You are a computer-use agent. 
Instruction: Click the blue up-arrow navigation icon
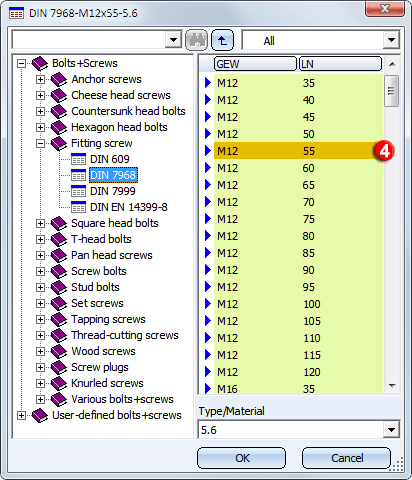222,40
